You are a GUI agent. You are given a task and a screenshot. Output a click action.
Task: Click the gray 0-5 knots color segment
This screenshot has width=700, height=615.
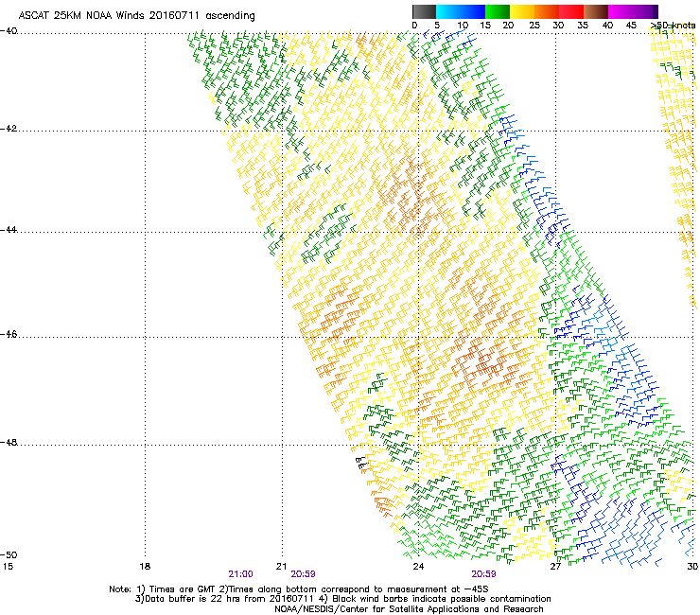(x=424, y=11)
